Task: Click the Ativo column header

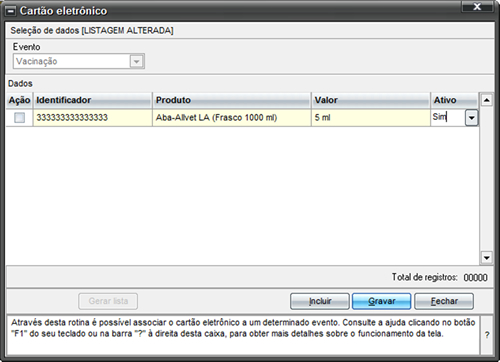Action: pos(454,100)
